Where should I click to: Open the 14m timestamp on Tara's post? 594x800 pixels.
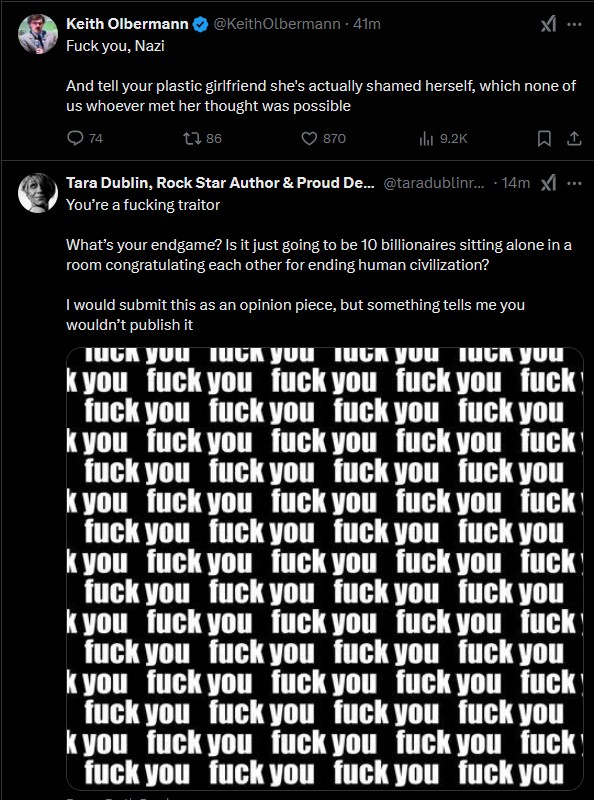point(516,183)
